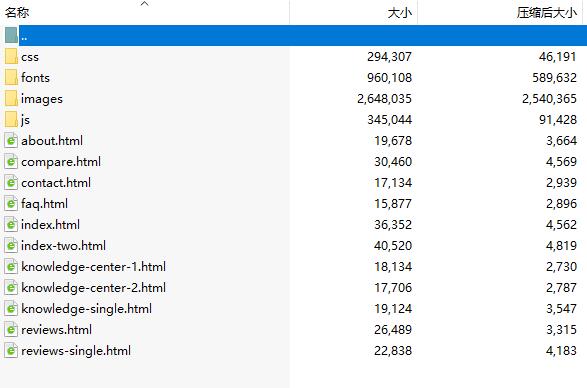Select the css folder name

[30, 57]
